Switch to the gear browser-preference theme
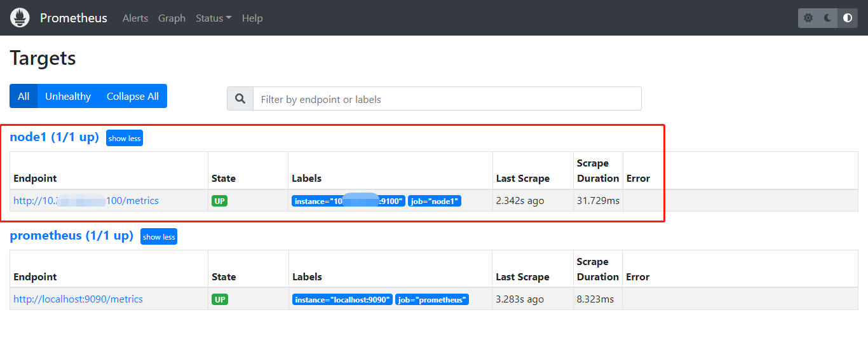The image size is (868, 347). click(x=808, y=18)
